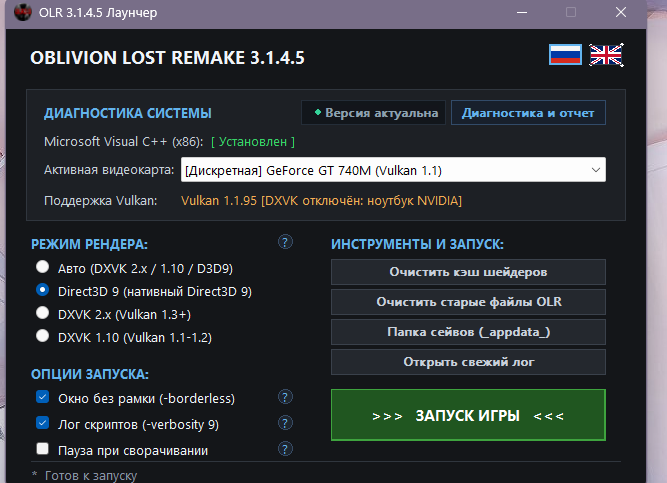
Task: Launch game with ЗАПУСК ИГРЫ button
Action: (x=468, y=415)
